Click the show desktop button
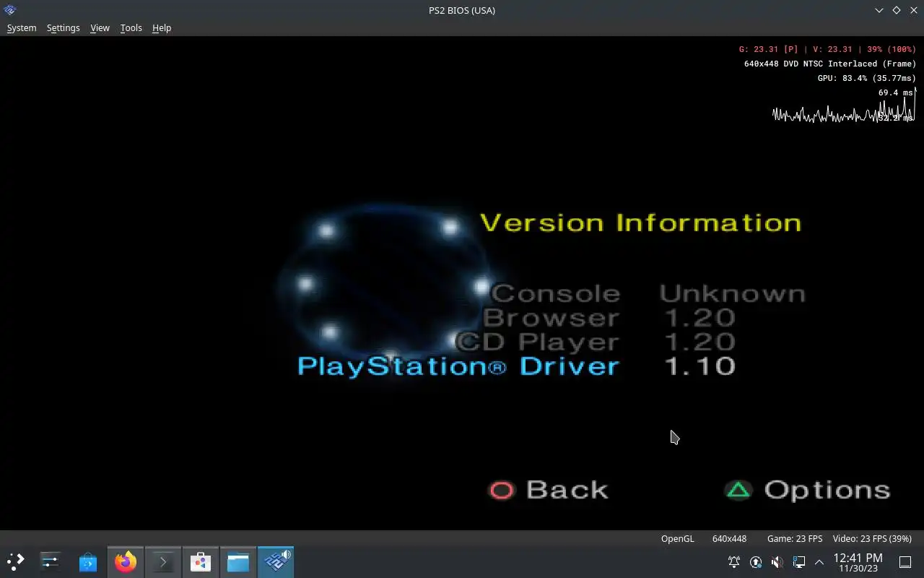Screen dimensions: 924x578 [x=905, y=561]
